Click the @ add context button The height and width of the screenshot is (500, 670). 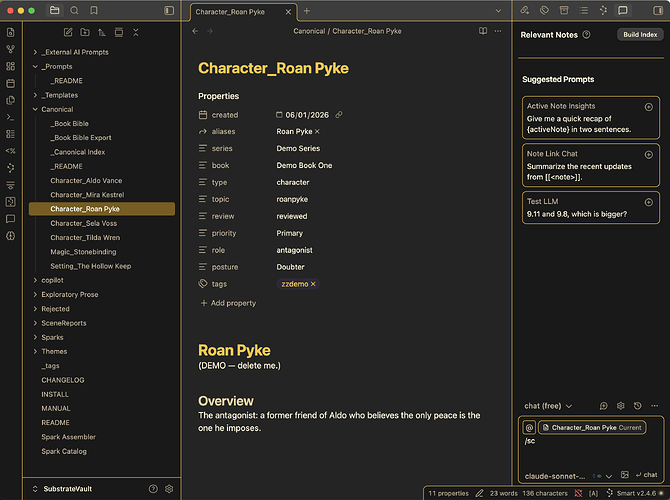529,427
